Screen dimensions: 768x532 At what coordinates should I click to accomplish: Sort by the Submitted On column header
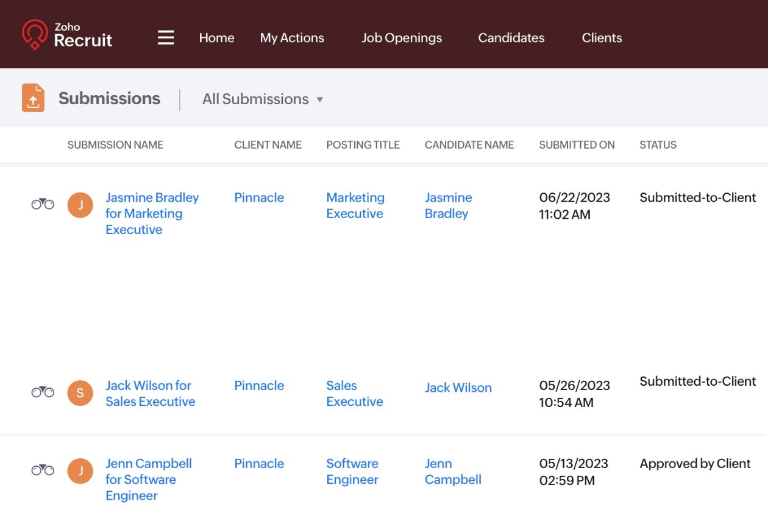(577, 145)
